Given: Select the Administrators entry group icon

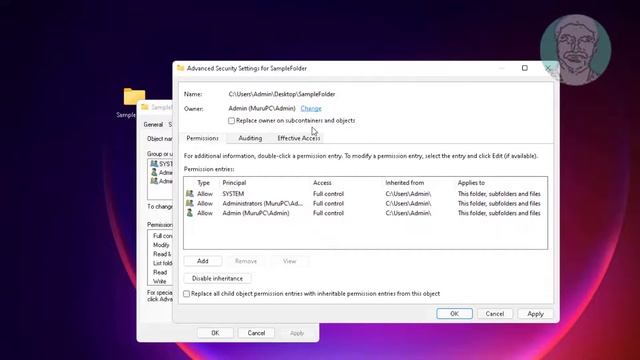Looking at the screenshot, I should tap(190, 203).
